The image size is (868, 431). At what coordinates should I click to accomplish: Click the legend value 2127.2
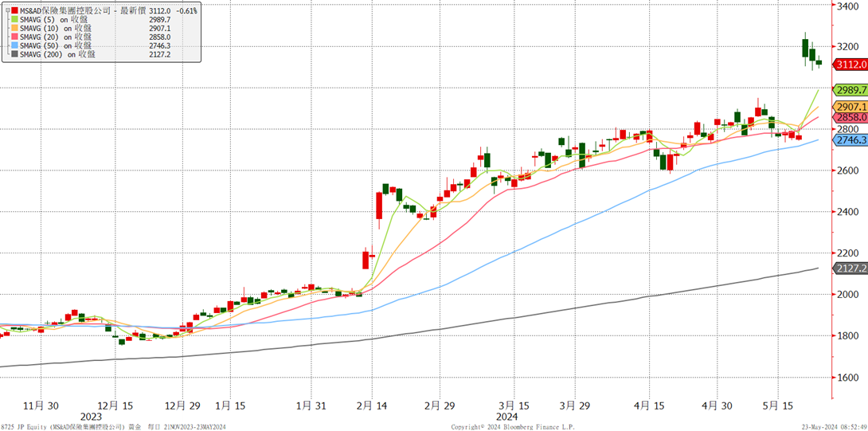[160, 54]
